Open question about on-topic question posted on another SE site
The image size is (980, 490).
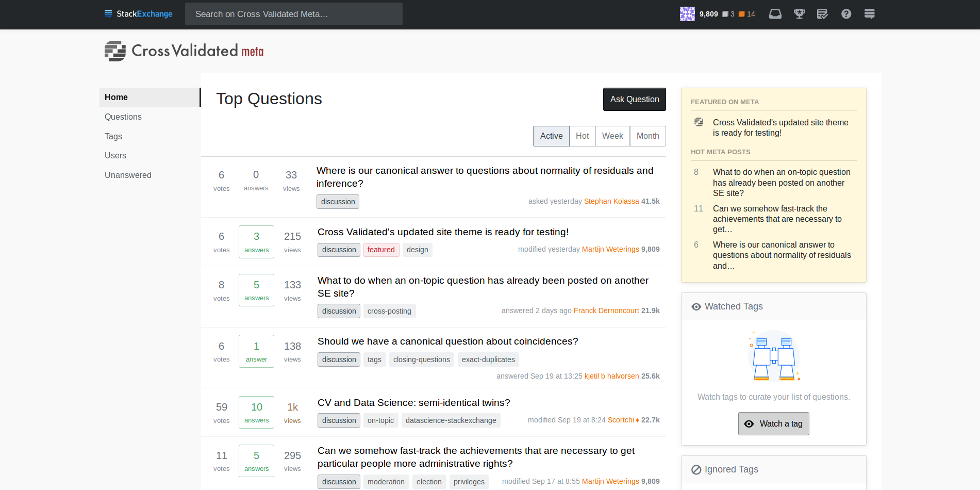(x=483, y=287)
